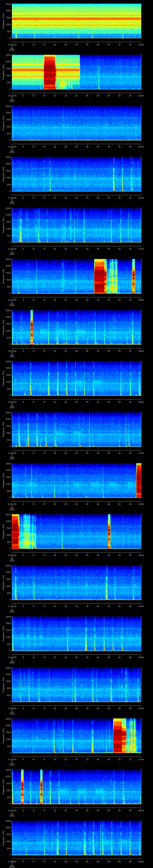Select the '14:29:00' start time label
This screenshot has width=153, height=868.
pos(12,402)
